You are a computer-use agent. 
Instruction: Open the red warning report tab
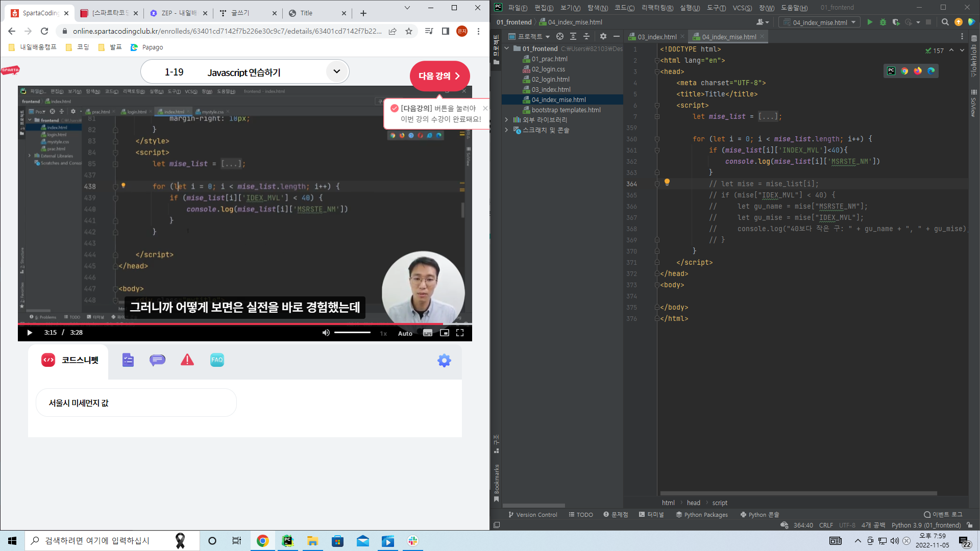pyautogui.click(x=187, y=360)
